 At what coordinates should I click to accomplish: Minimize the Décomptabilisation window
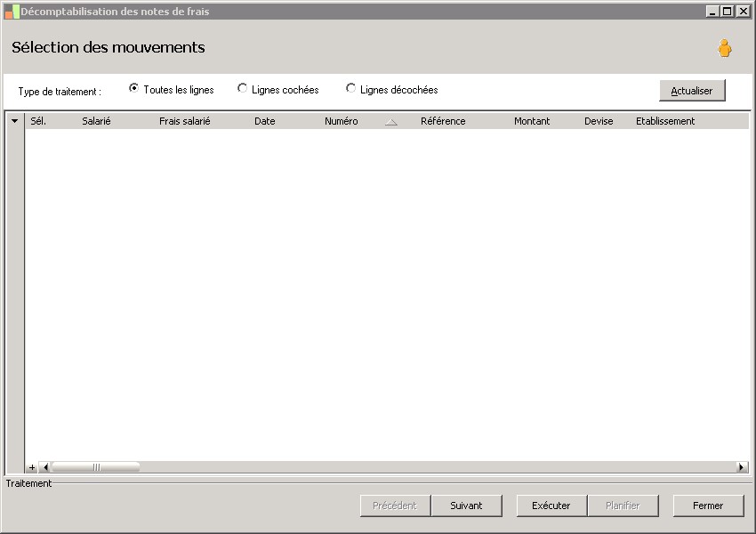point(712,11)
